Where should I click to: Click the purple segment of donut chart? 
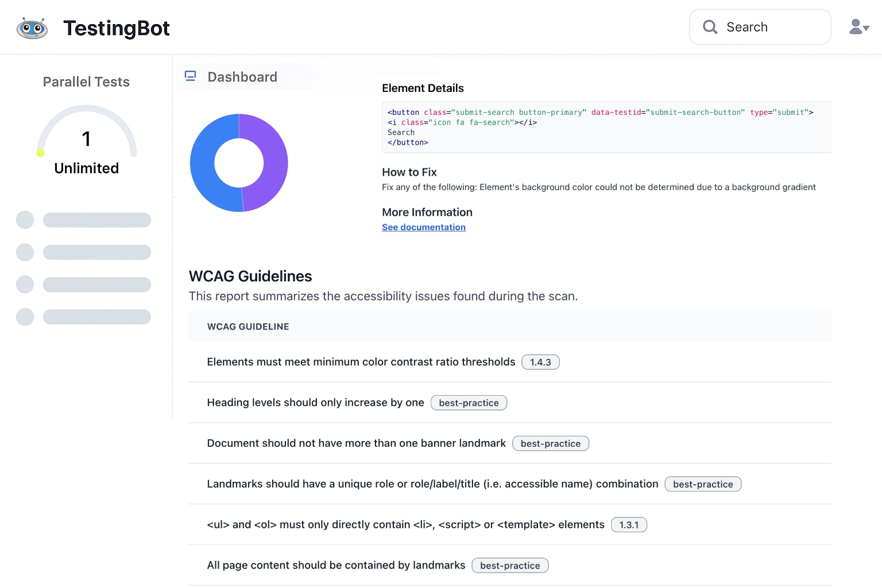tap(274, 163)
